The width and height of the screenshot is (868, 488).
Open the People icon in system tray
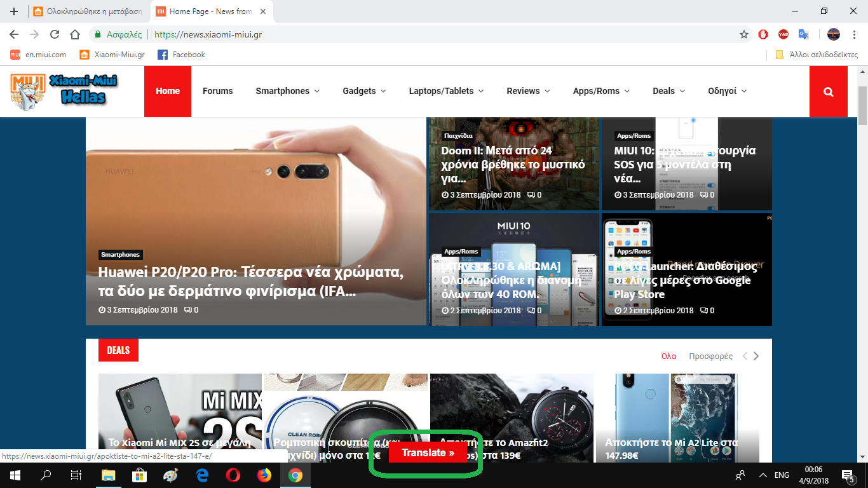[740, 475]
